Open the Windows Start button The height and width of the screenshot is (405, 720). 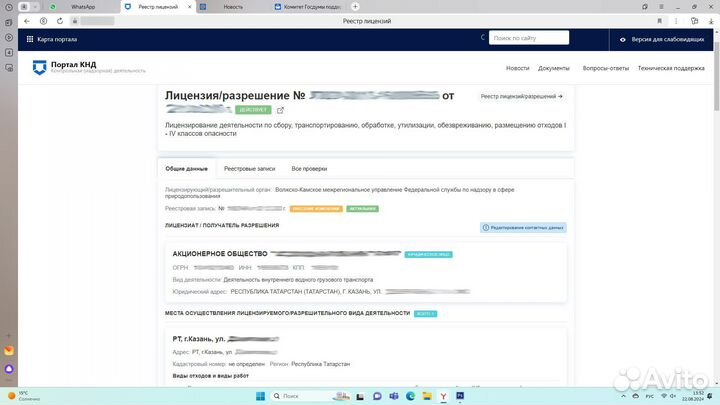click(x=260, y=396)
